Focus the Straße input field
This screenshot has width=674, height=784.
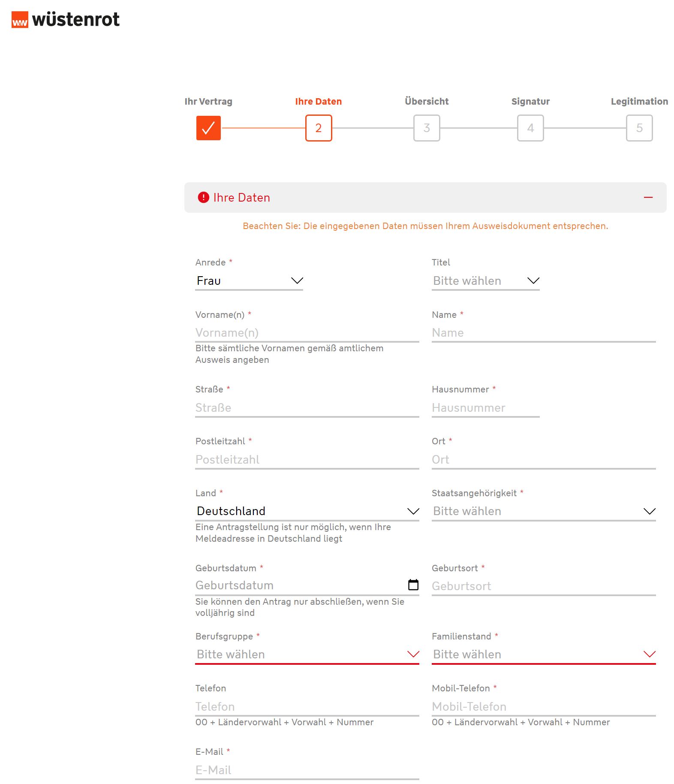[307, 408]
